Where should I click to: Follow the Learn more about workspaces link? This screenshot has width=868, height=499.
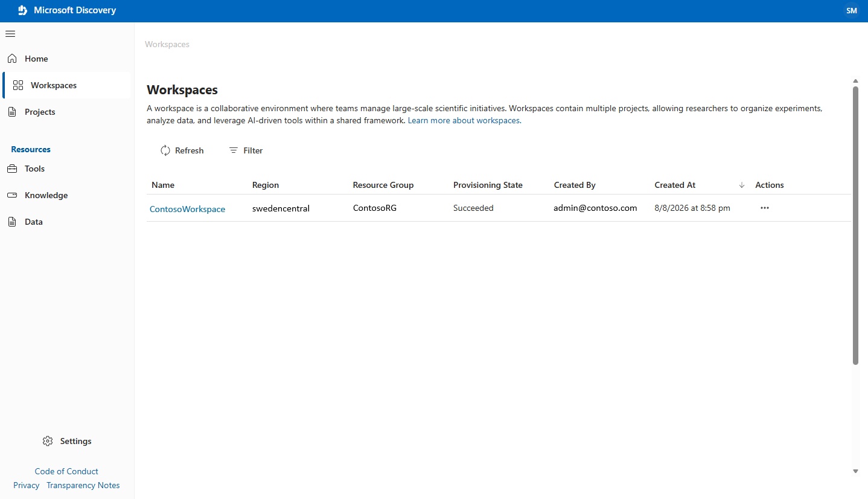[x=464, y=120]
